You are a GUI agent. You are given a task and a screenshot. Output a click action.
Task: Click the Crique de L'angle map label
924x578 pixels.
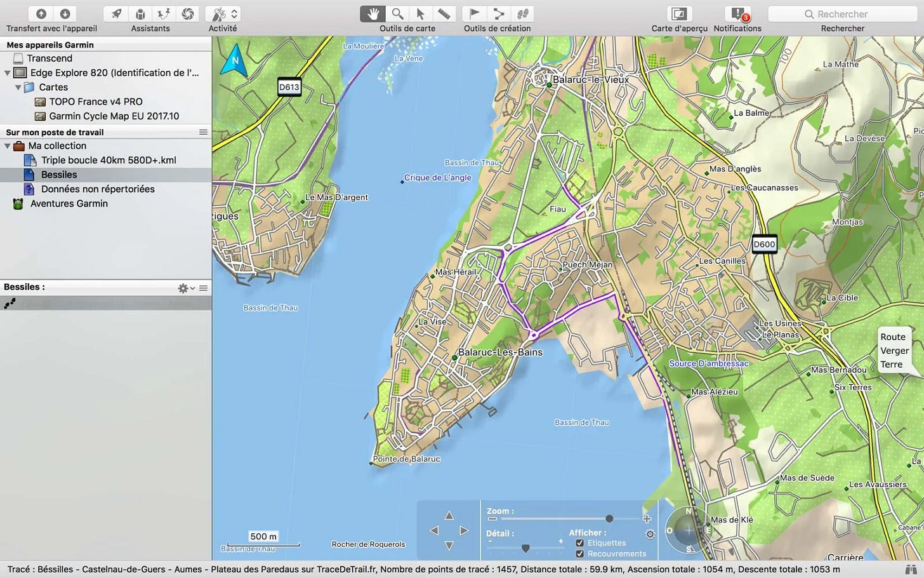[x=438, y=178]
